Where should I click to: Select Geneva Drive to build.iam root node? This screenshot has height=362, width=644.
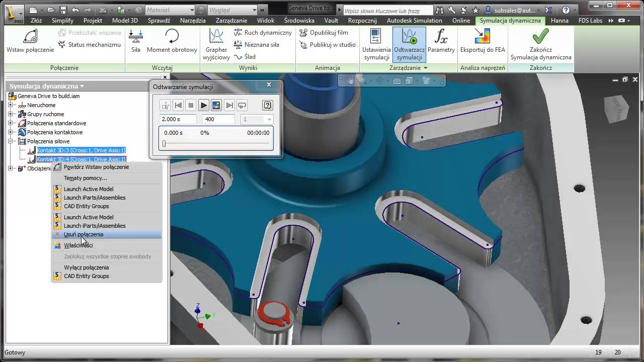point(48,96)
